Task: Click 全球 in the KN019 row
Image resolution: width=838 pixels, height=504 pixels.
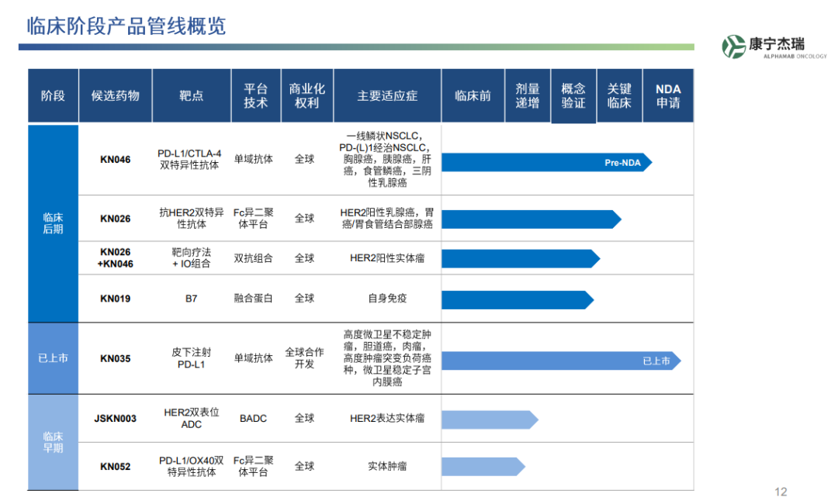Action: point(305,298)
